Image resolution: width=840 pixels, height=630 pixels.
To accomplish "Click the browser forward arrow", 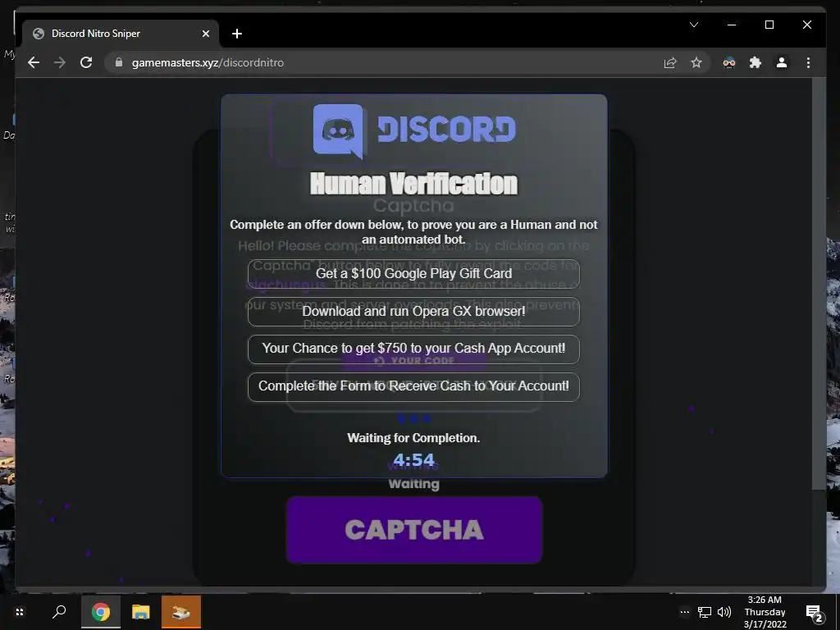I will click(60, 62).
